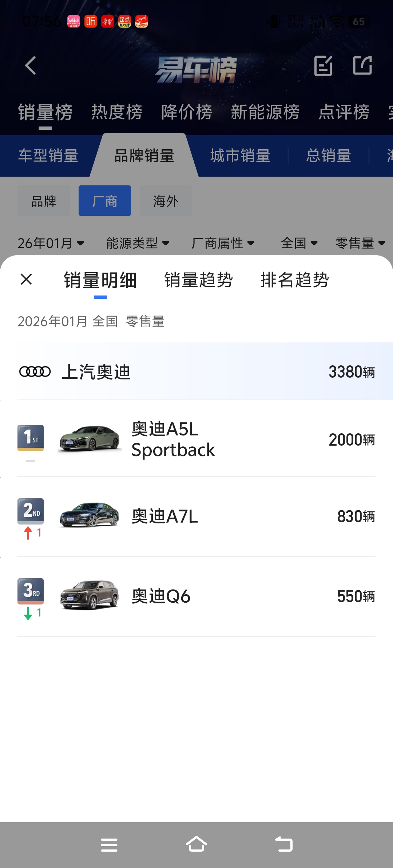Image resolution: width=393 pixels, height=868 pixels.
Task: Close the sales detail panel
Action: click(x=26, y=279)
